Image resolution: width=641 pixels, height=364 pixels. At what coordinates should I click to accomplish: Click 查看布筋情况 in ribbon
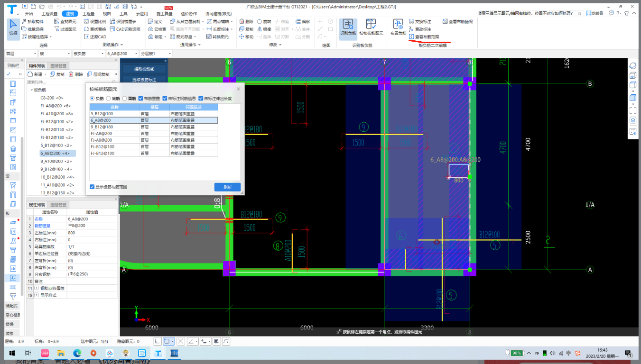(x=457, y=22)
